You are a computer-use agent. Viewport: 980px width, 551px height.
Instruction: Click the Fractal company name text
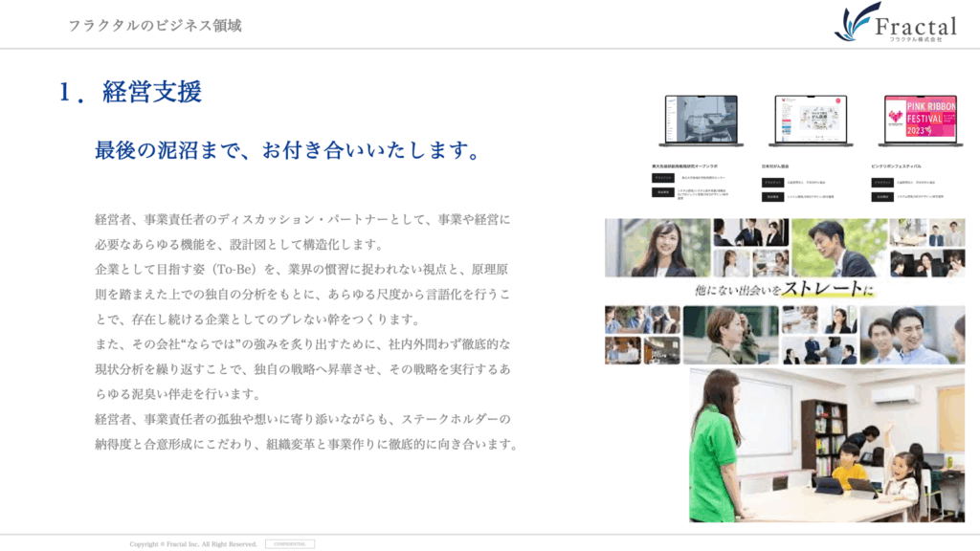(x=915, y=27)
